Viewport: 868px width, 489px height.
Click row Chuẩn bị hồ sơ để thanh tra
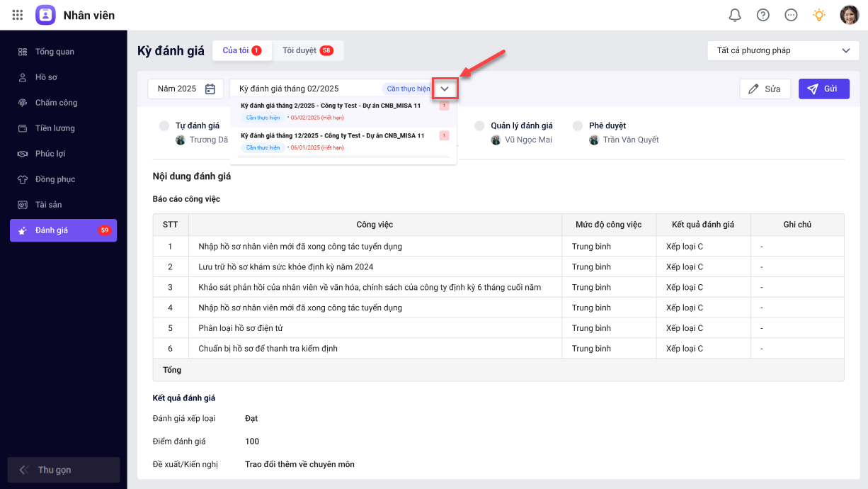pos(498,349)
